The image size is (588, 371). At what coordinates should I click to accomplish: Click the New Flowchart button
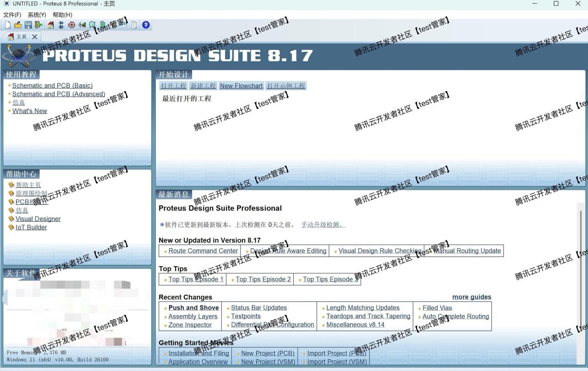tap(241, 86)
